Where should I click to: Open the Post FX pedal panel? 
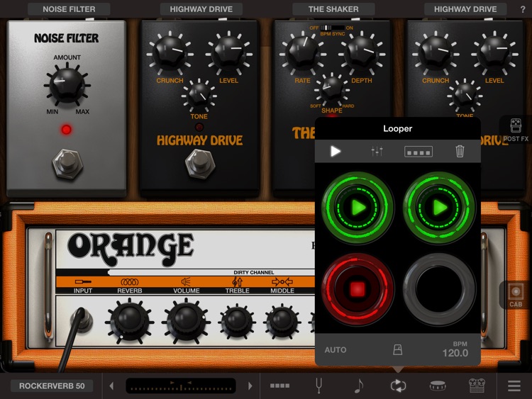(x=516, y=130)
